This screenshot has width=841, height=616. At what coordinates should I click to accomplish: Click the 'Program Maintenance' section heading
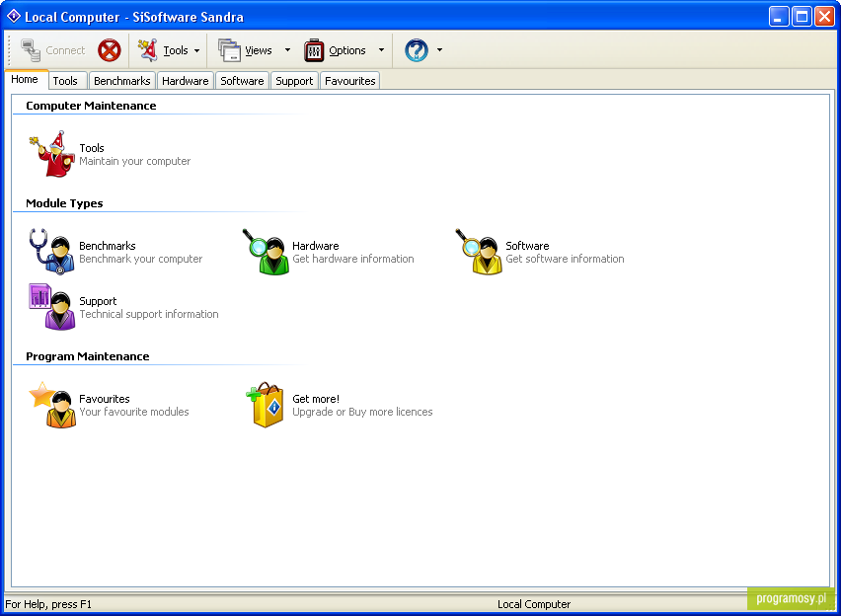88,356
